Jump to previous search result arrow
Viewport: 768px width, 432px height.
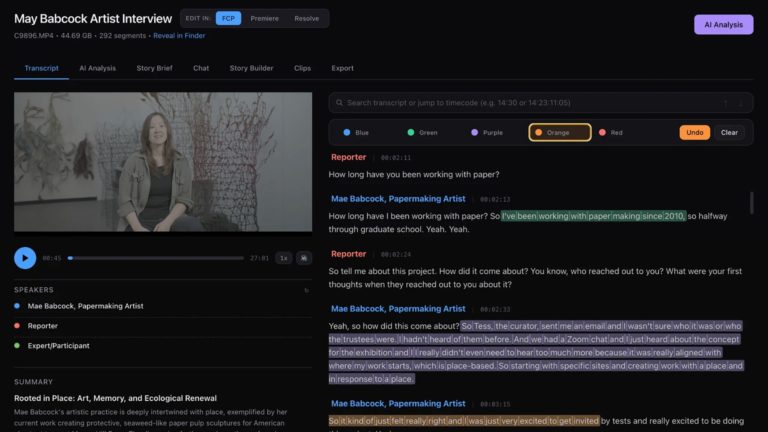[726, 103]
